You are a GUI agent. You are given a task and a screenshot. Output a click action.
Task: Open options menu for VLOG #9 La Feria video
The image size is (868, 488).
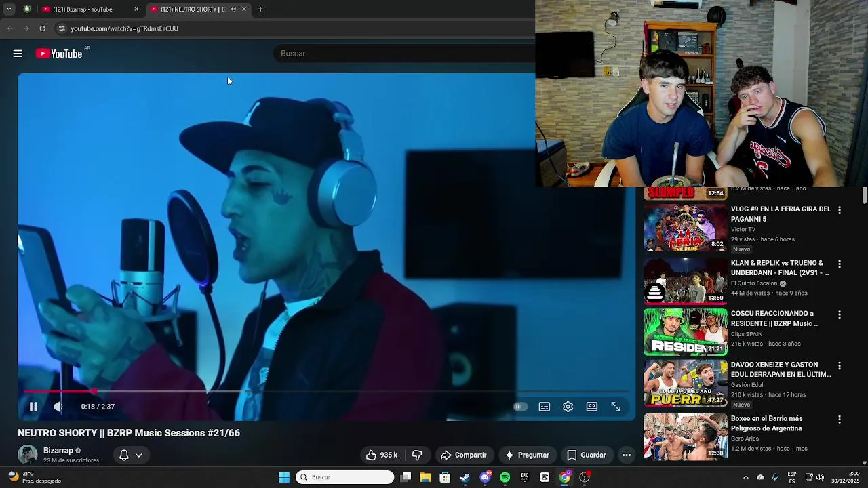tap(840, 211)
